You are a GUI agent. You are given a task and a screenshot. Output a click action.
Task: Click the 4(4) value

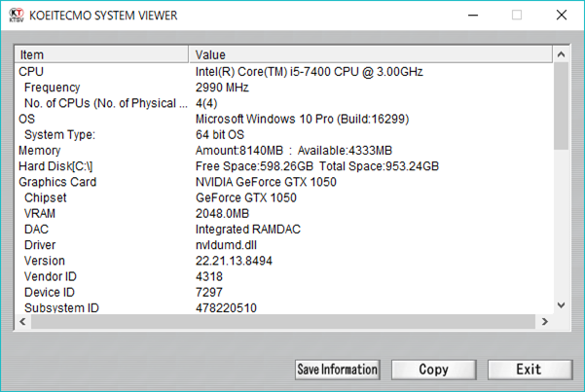pos(206,103)
